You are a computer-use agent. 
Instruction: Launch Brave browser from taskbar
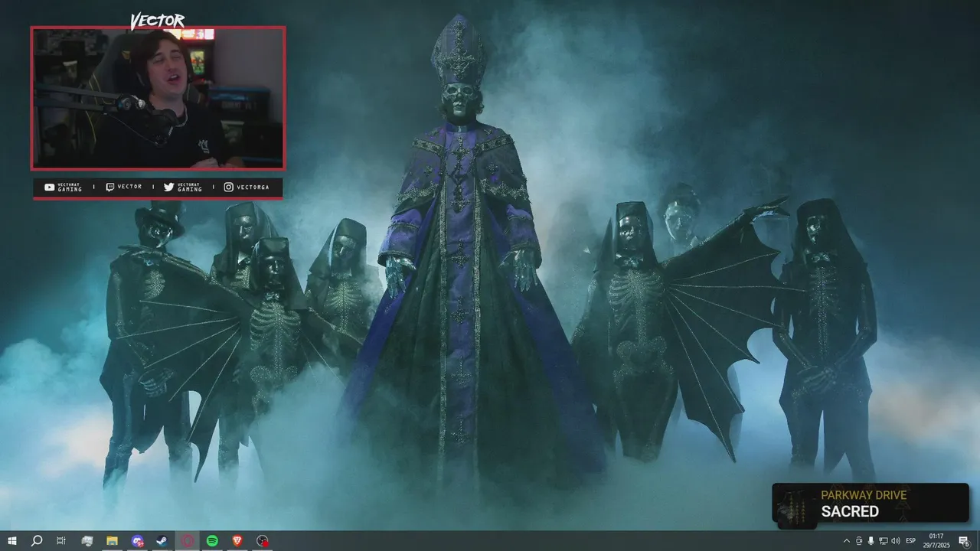click(x=237, y=541)
